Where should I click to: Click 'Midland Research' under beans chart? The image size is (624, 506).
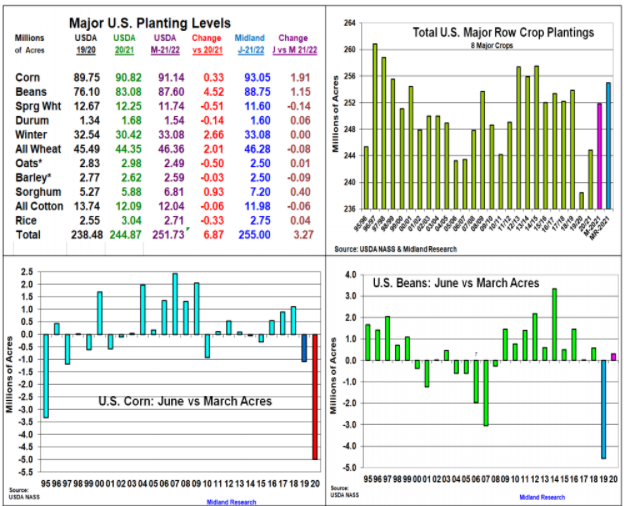[542, 497]
